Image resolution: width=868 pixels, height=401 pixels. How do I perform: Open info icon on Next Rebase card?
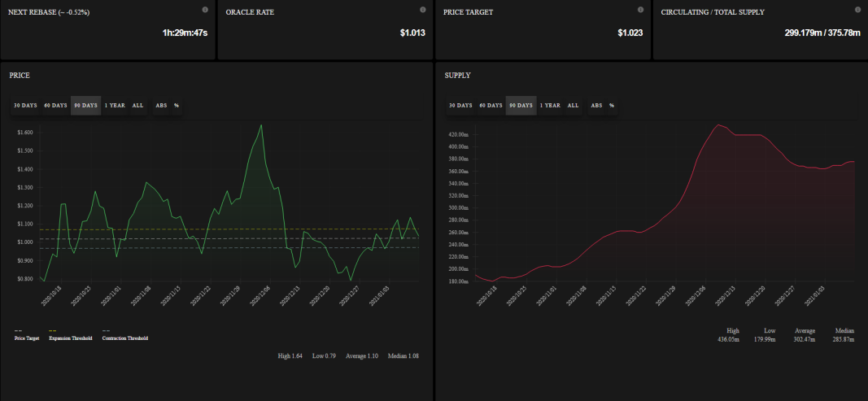tap(205, 10)
